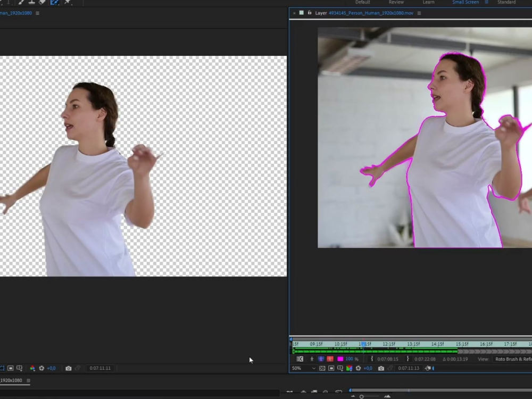The width and height of the screenshot is (532, 399).
Task: Click Layer panel current time 0:07:11:13
Action: [x=409, y=368]
